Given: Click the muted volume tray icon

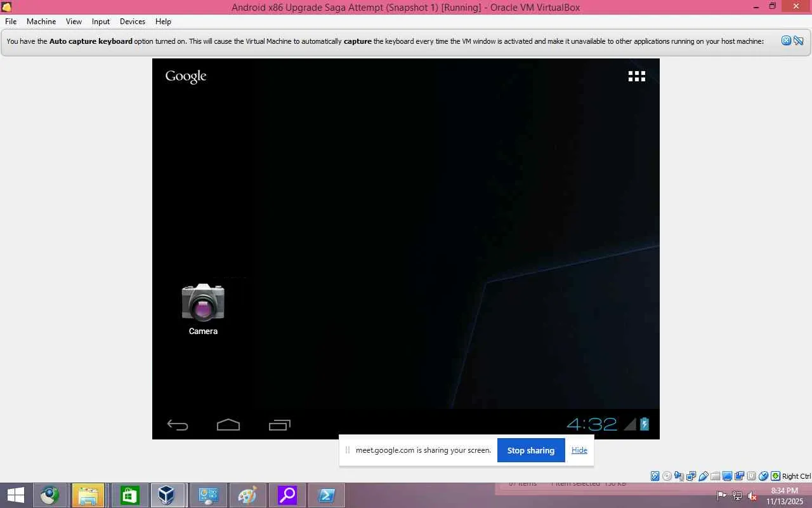Looking at the screenshot, I should [x=752, y=495].
